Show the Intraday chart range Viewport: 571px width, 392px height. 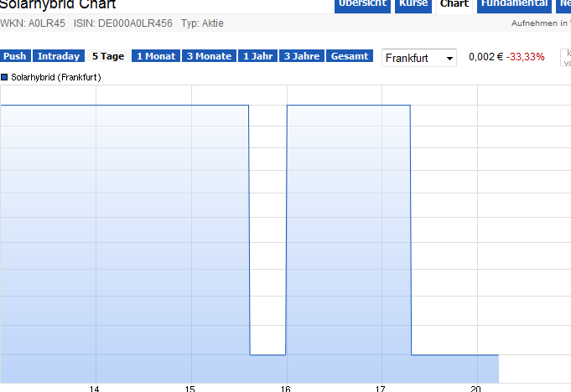click(59, 56)
